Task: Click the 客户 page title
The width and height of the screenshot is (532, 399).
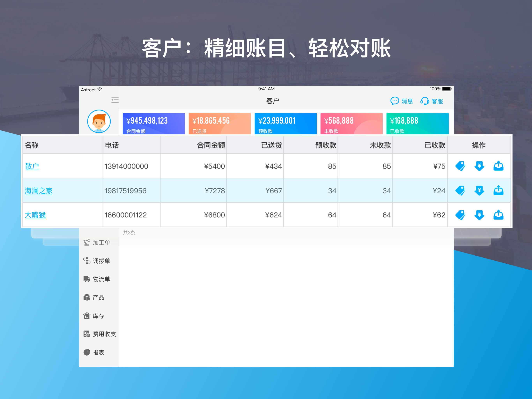Action: (272, 101)
